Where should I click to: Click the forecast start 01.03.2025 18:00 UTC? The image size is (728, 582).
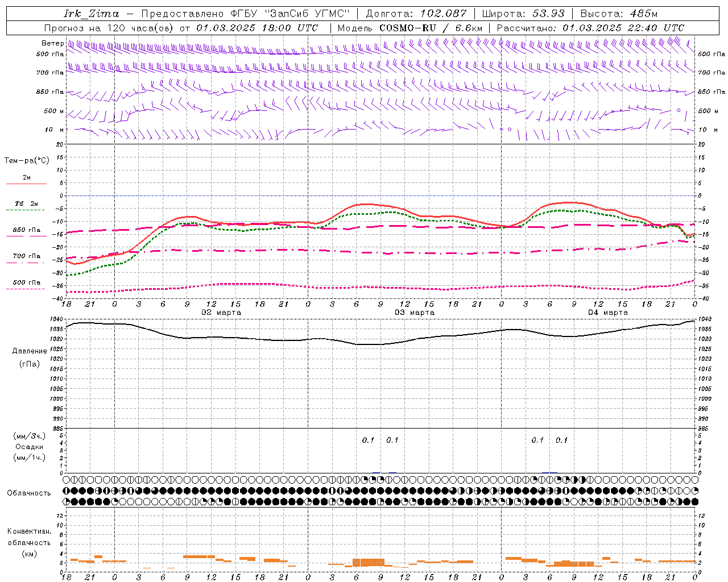pos(258,28)
